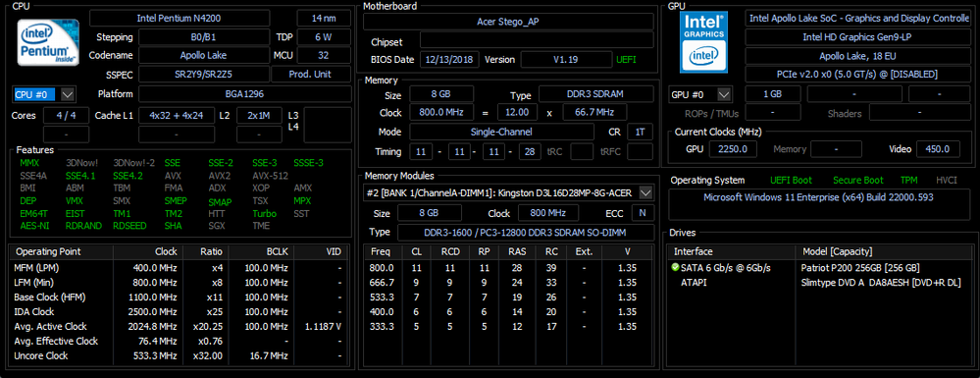
Task: Click the Intel Graphics logo
Action: coord(703,42)
